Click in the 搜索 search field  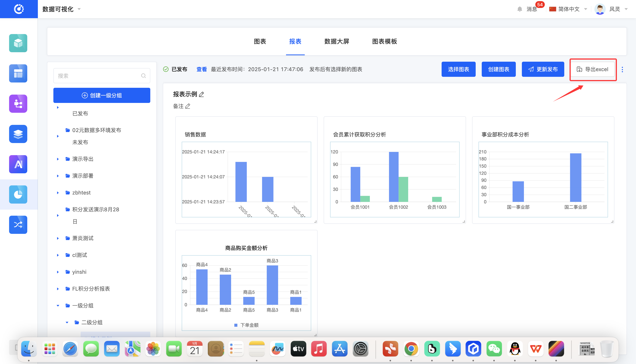[x=97, y=76]
